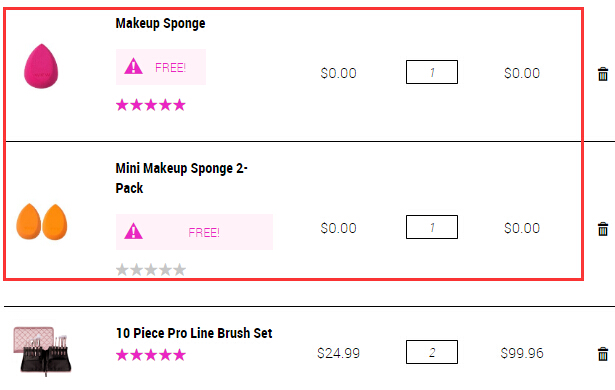Go to 10 Piece Pro Line Brush Set page
Viewport: 615px width, 390px height.
pos(194,333)
